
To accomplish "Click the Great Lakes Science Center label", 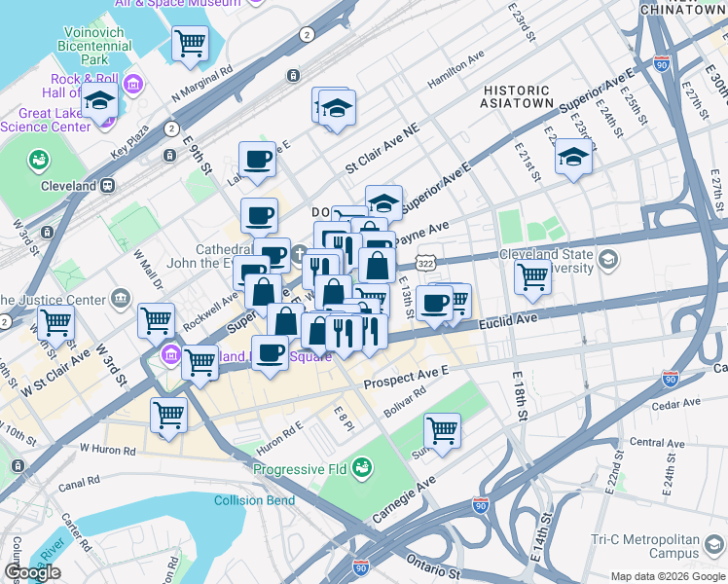I will coord(46,120).
